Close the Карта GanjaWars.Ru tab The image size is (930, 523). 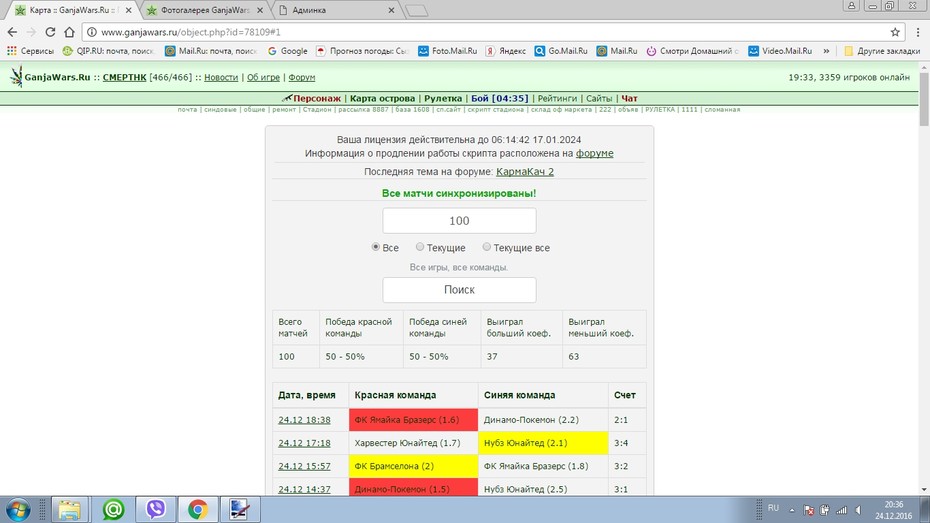(128, 10)
